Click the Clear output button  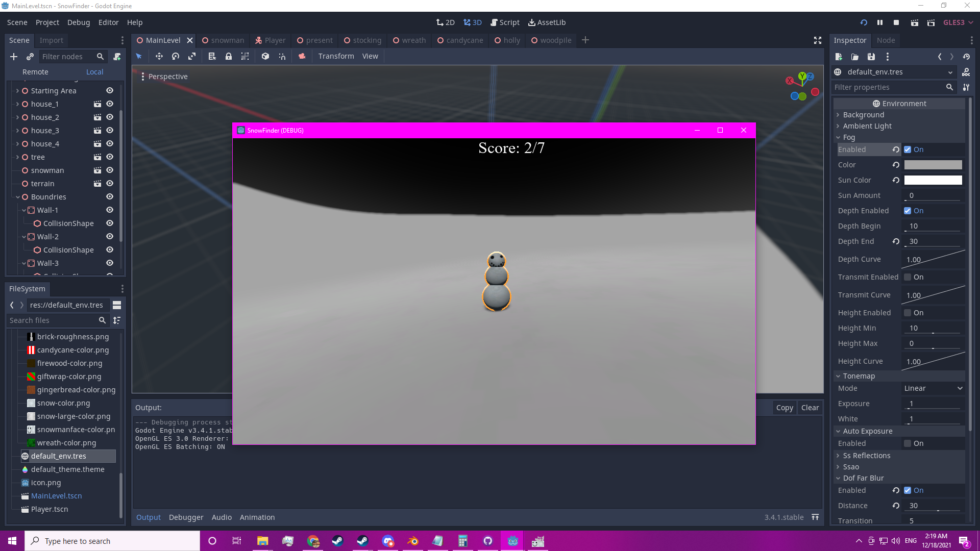[810, 408]
